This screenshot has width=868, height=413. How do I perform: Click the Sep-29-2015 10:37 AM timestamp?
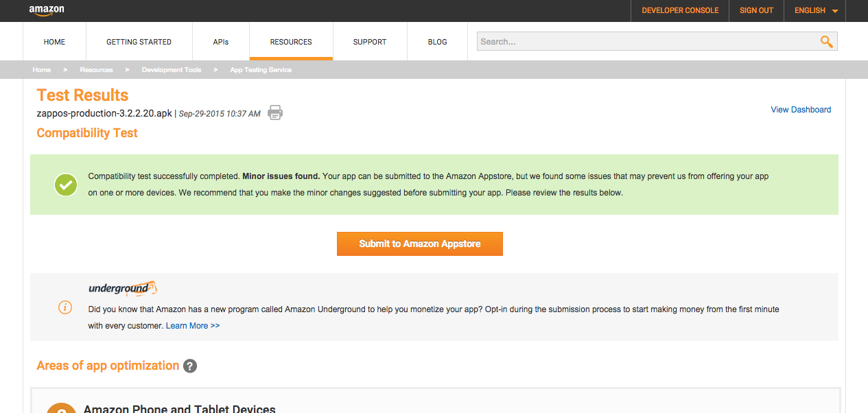tap(220, 114)
